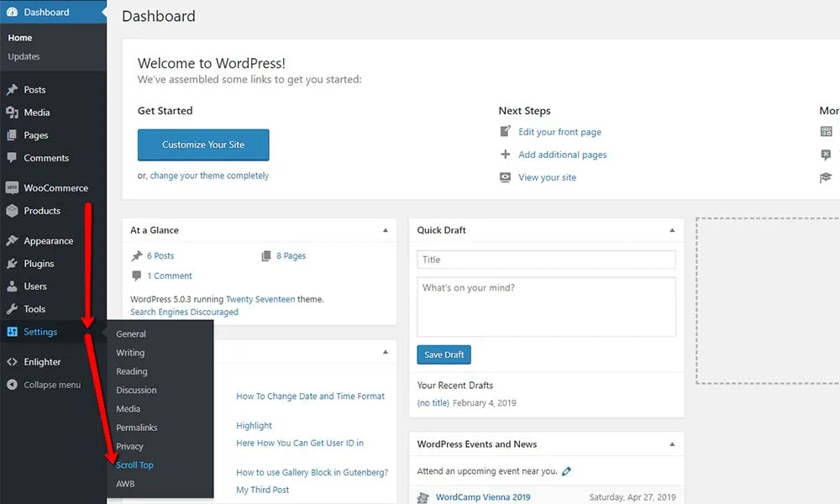This screenshot has width=840, height=504.
Task: Open Discussion settings from the flyout
Action: click(x=136, y=390)
